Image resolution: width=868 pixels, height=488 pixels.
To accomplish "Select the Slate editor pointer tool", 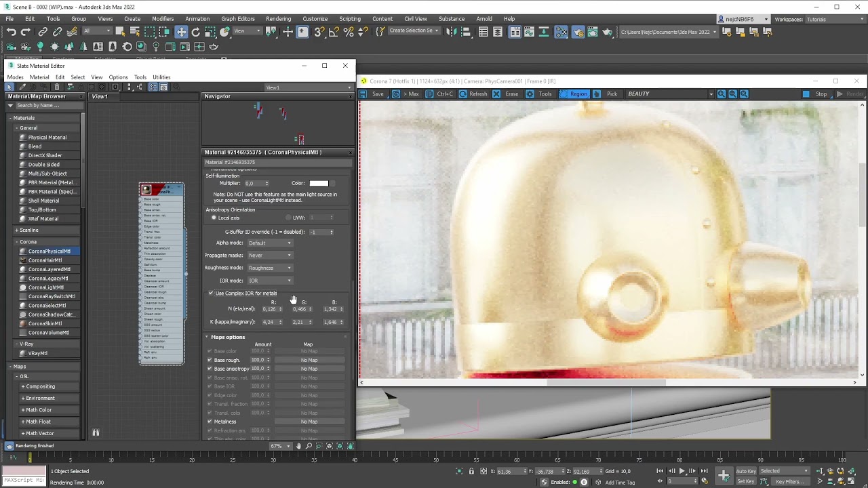I will (9, 87).
